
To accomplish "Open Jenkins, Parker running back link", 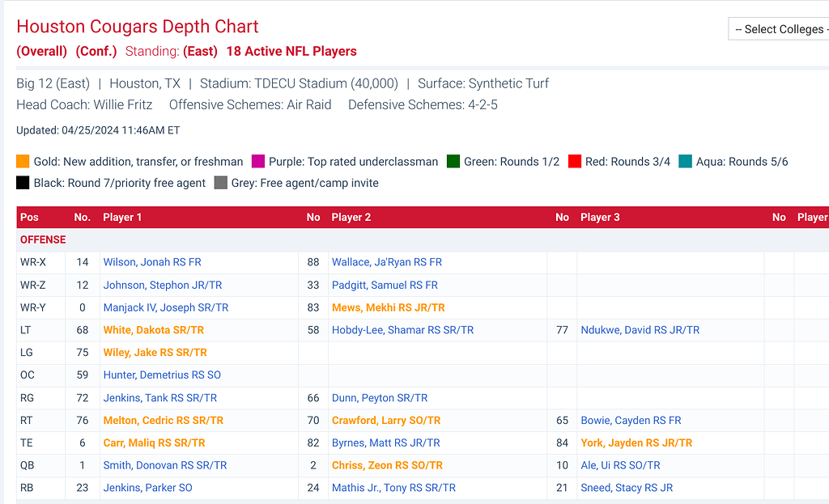I will (x=147, y=488).
